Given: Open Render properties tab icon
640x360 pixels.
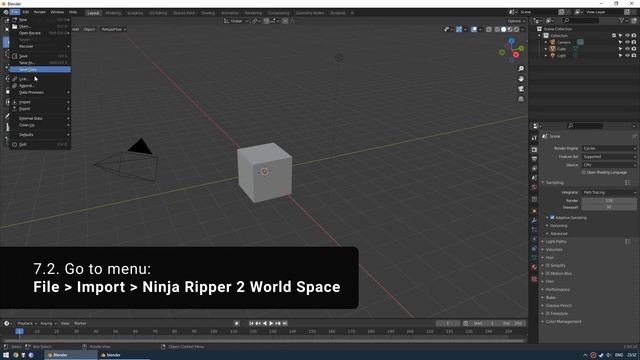Looking at the screenshot, I should (x=534, y=149).
